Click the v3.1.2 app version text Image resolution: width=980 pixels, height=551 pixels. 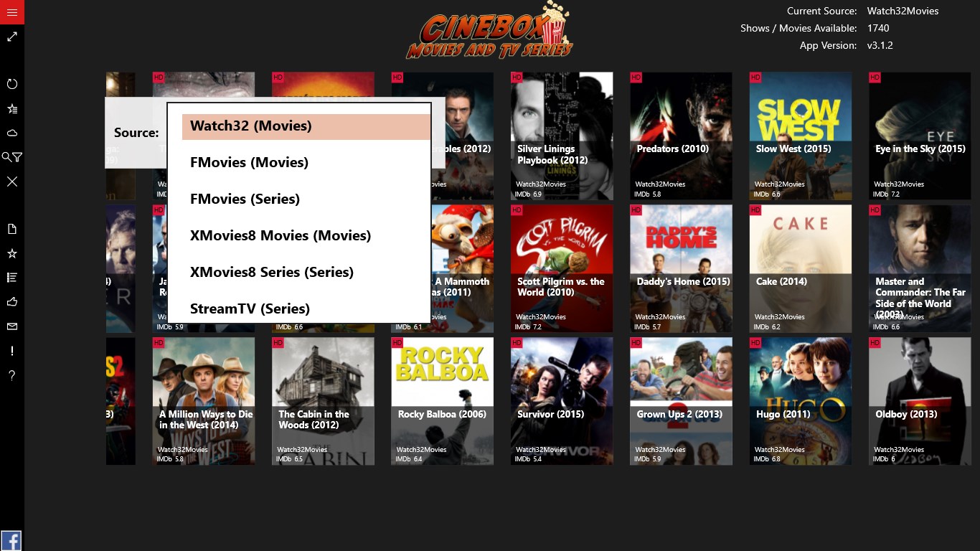(880, 45)
